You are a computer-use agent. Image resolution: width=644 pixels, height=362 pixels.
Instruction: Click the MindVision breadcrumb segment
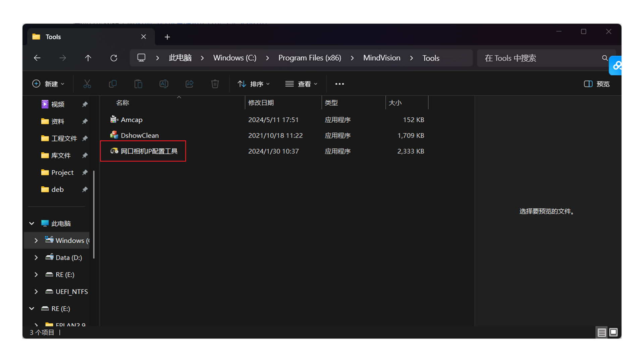pos(381,58)
